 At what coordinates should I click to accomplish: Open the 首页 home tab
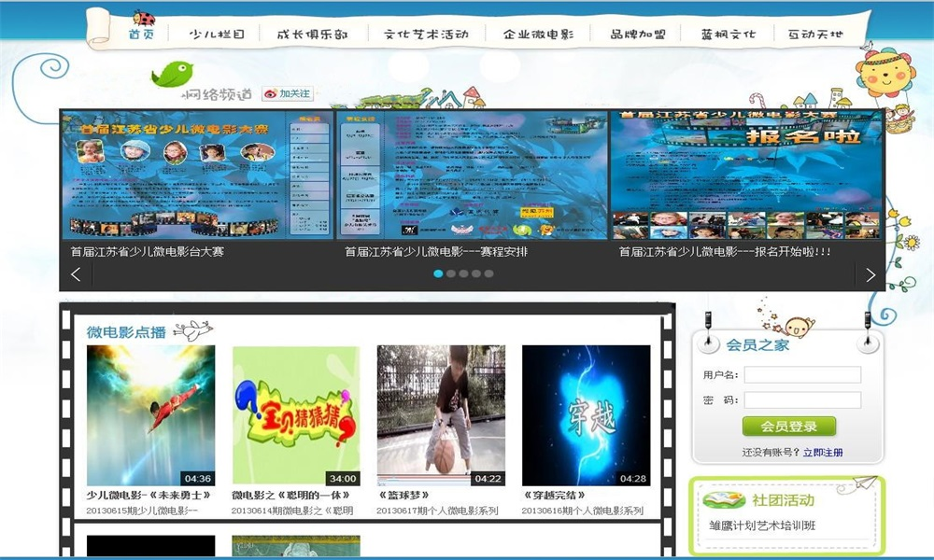click(142, 35)
